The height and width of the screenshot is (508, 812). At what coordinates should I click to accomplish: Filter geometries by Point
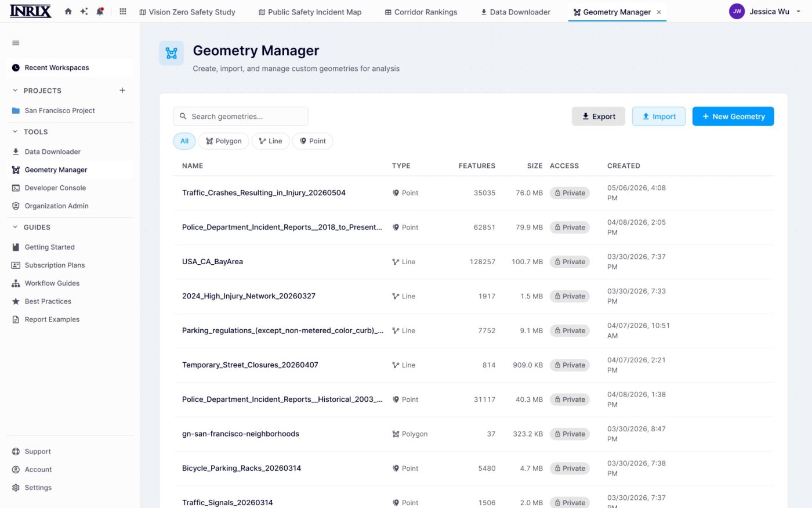click(x=313, y=141)
